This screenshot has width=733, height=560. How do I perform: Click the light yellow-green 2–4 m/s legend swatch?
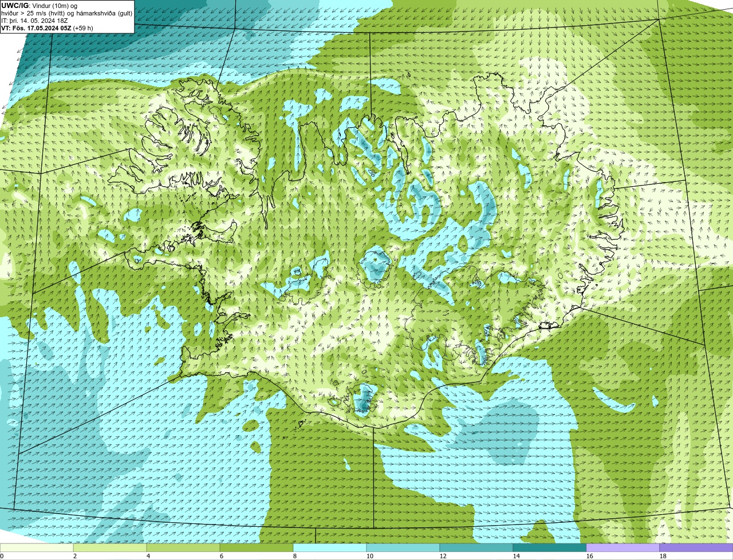click(110, 548)
